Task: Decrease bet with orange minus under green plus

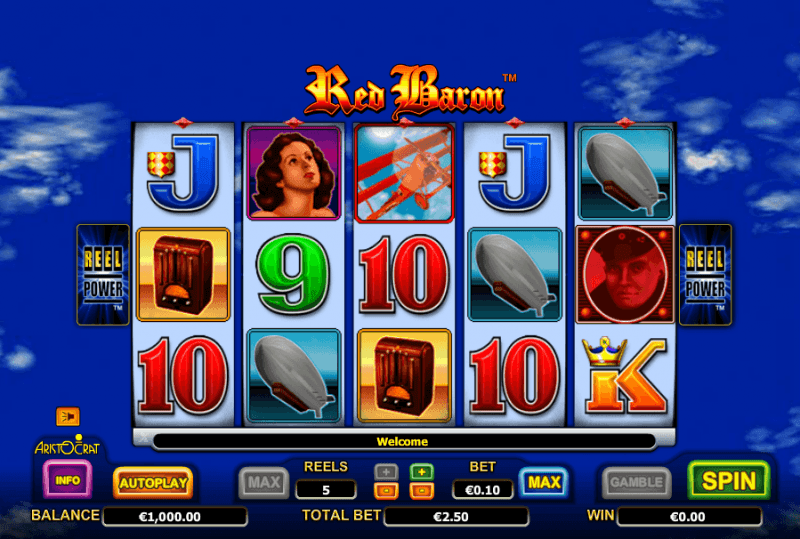Action: tap(422, 491)
